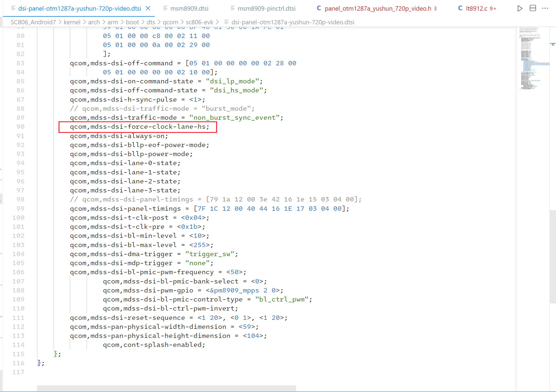Select the dsi-panel-otm1287a-yushun-720p-video.dtsi tab
This screenshot has height=392, width=556.
(x=80, y=8)
